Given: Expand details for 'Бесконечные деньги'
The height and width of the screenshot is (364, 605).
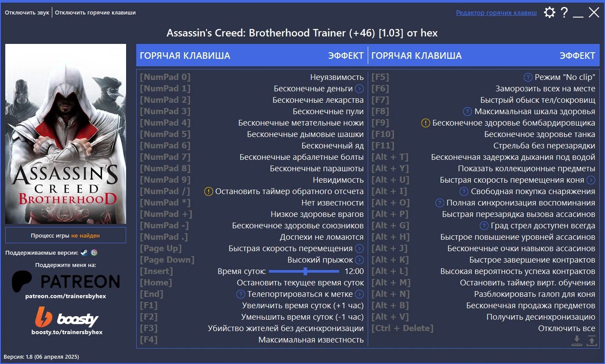Looking at the screenshot, I should click(x=359, y=88).
